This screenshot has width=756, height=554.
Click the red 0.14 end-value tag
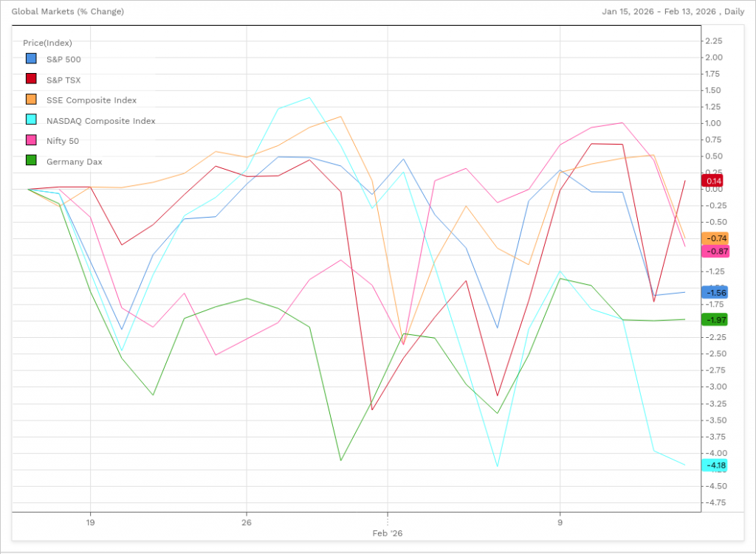(714, 181)
